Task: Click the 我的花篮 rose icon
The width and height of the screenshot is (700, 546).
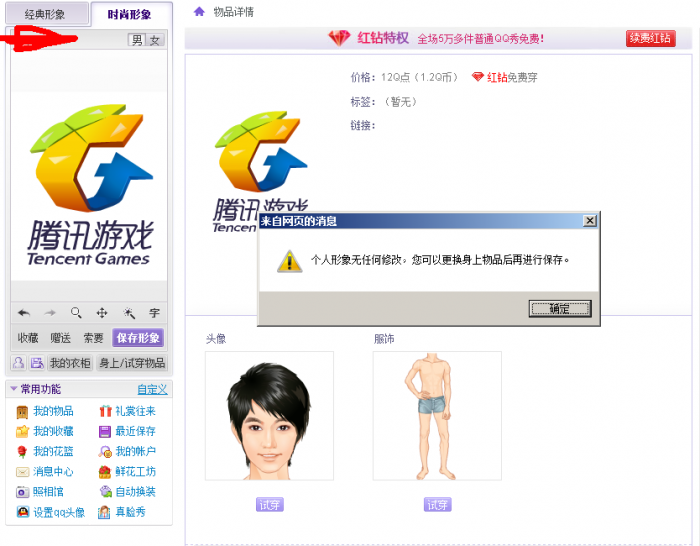Action: (22, 452)
